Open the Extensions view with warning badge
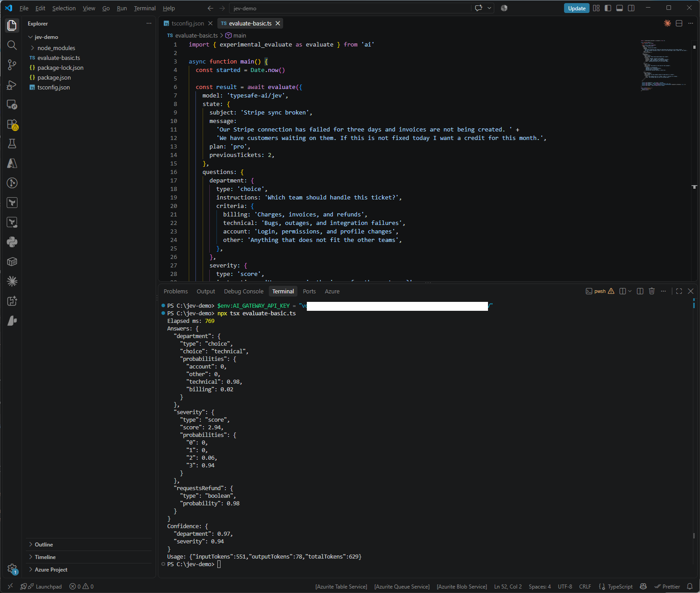Image resolution: width=700 pixels, height=593 pixels. 12,124
